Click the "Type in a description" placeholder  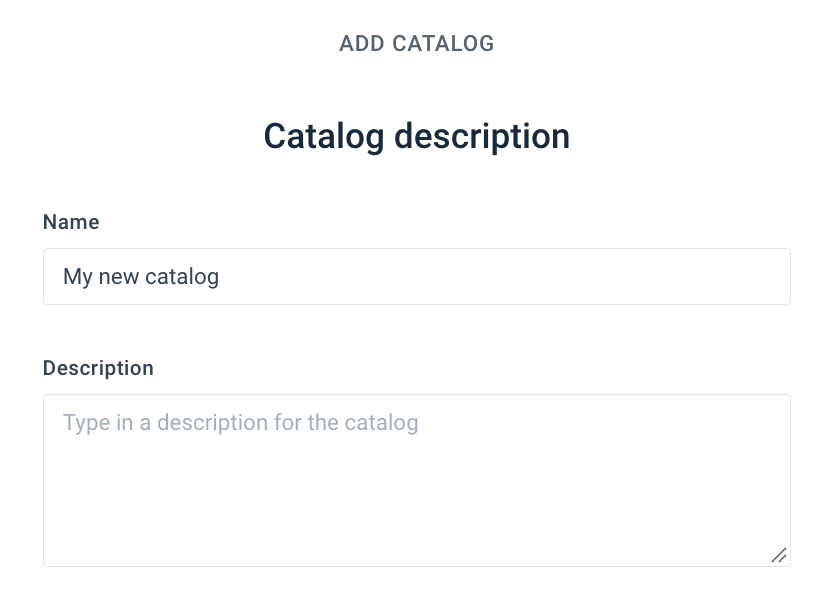[241, 423]
